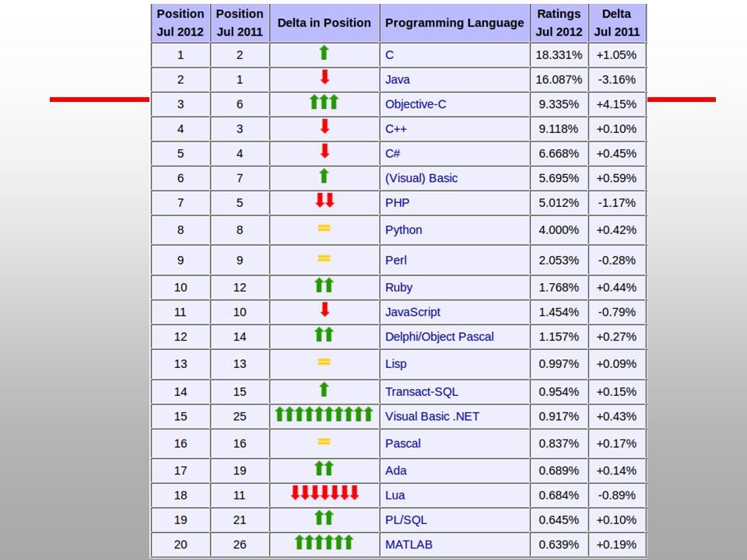This screenshot has width=747, height=560.
Task: Click the double green arrows for Ruby
Action: pos(324,285)
